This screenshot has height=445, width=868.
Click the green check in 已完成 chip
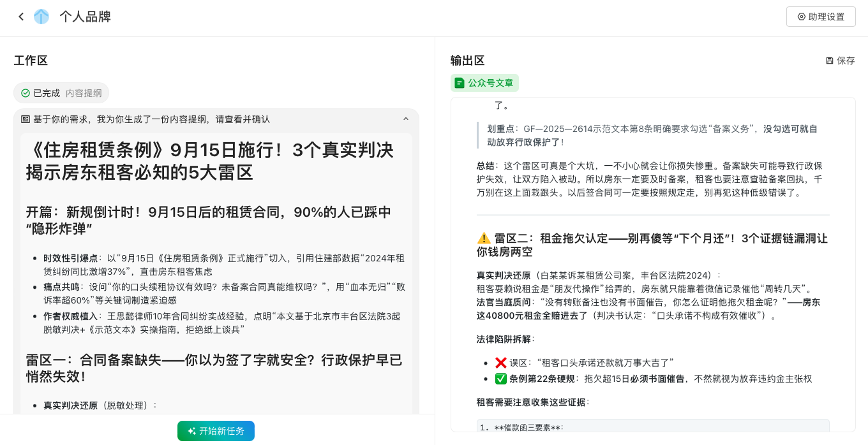(26, 93)
